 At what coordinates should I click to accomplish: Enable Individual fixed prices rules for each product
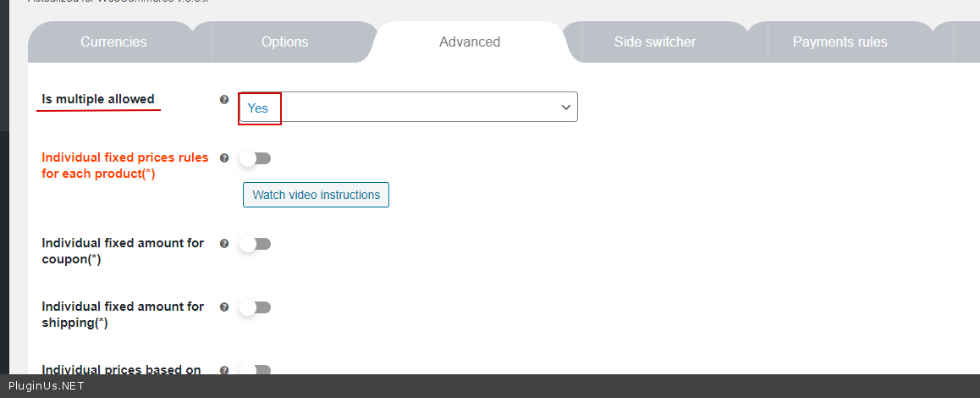click(x=255, y=158)
